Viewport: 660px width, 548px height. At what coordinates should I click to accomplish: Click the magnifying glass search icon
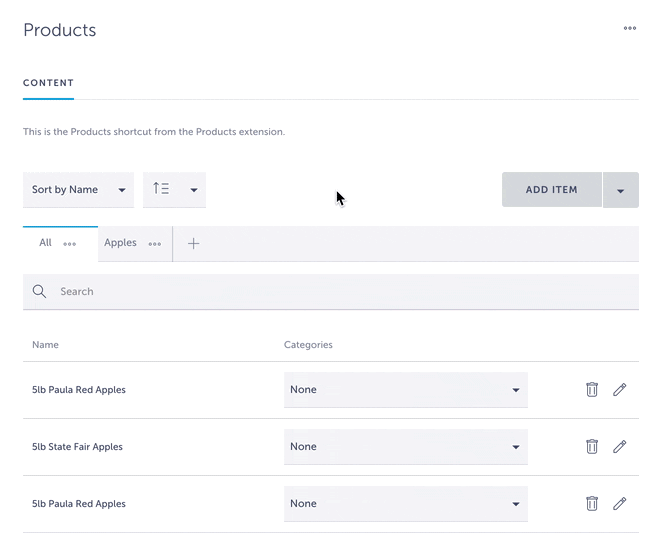click(39, 291)
